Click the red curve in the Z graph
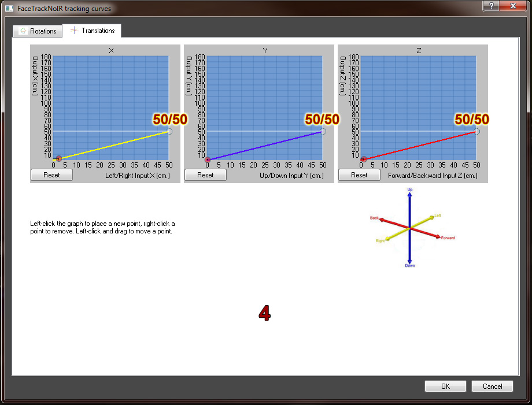Screen dimensions: 532x405 (420, 145)
